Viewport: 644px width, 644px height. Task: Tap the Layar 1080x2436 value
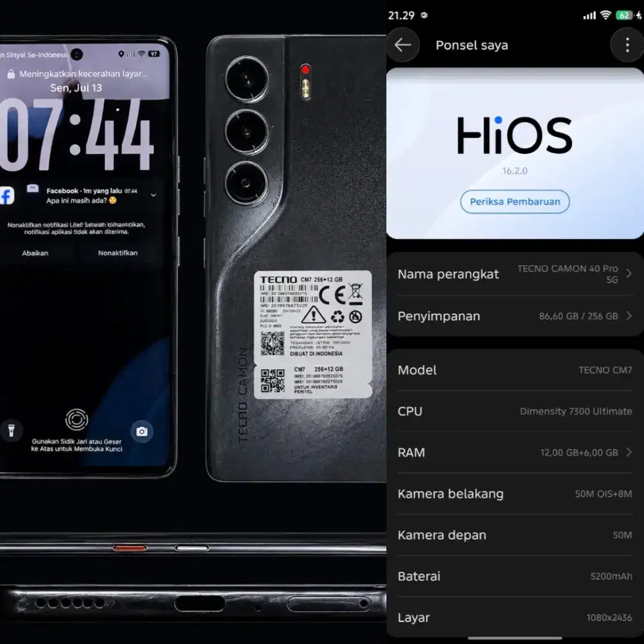coord(609,618)
